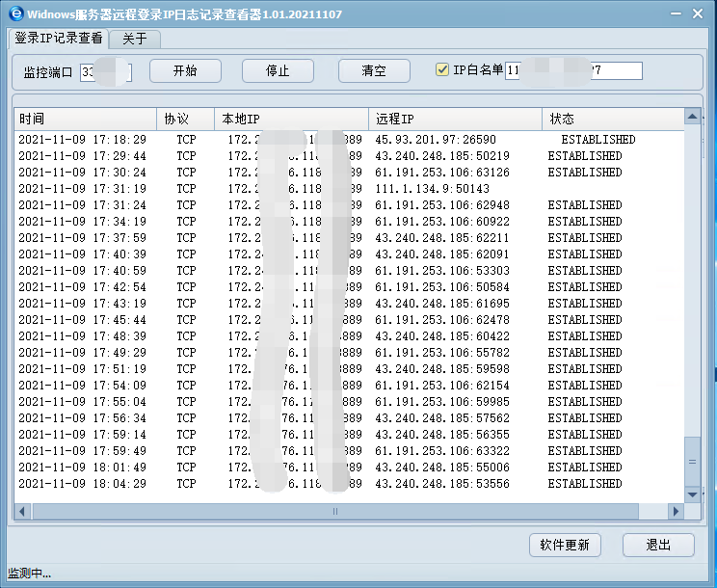The image size is (717, 588).
Task: Click TCP protocol cell in 17:31:19 row
Action: click(187, 189)
